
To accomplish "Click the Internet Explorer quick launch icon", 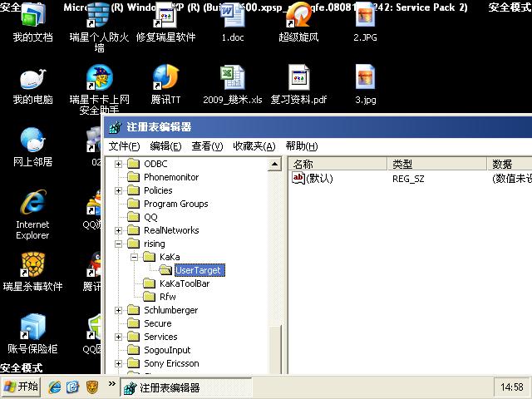I will click(55, 387).
